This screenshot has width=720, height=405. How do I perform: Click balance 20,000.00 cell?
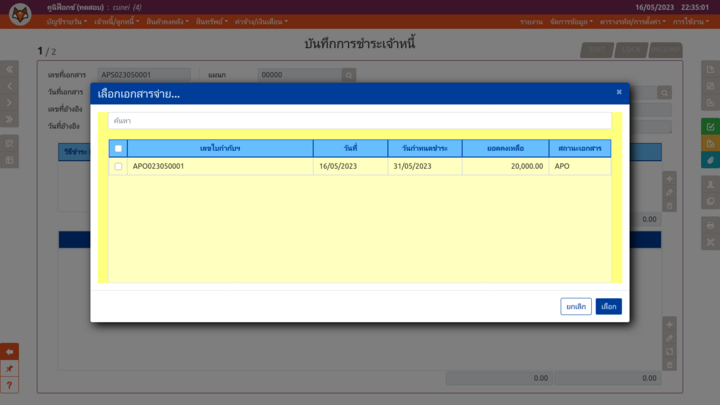(506, 166)
